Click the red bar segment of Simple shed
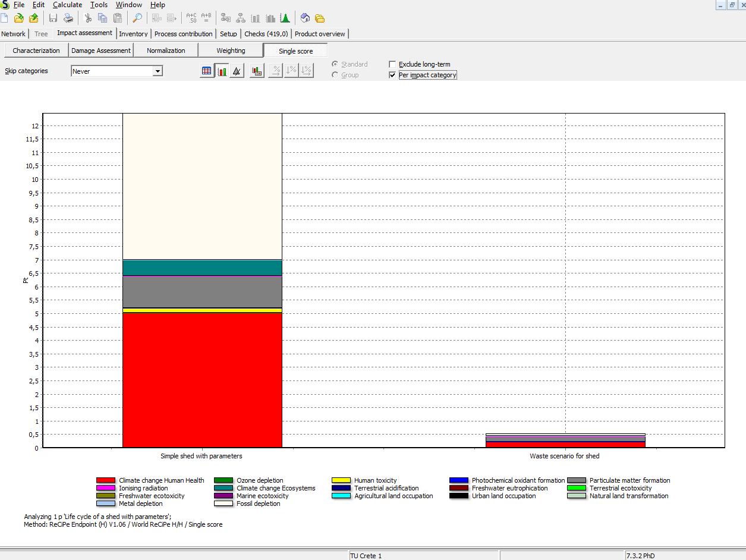The width and height of the screenshot is (746, 560). pyautogui.click(x=202, y=380)
